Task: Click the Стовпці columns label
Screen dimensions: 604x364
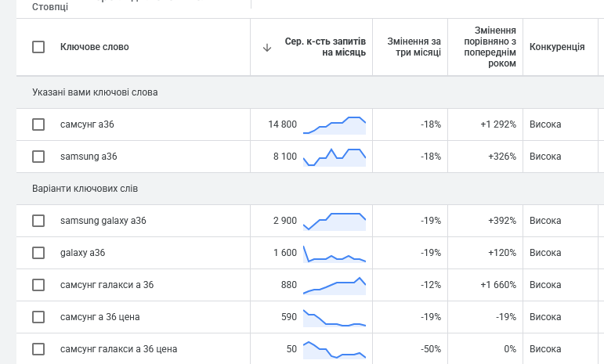Action: click(50, 7)
